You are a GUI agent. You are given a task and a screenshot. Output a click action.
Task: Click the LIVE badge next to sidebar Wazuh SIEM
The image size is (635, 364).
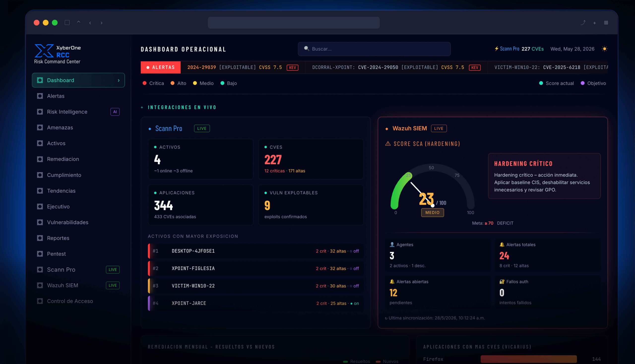point(113,285)
